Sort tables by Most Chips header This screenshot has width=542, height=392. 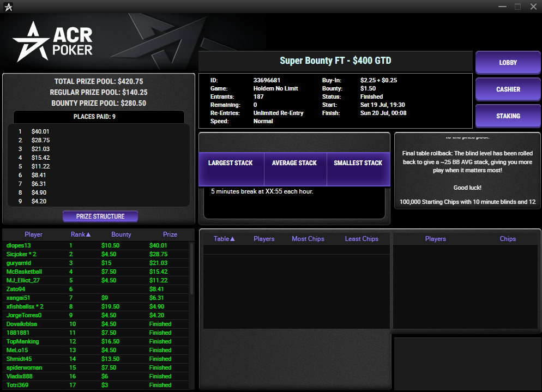(308, 239)
